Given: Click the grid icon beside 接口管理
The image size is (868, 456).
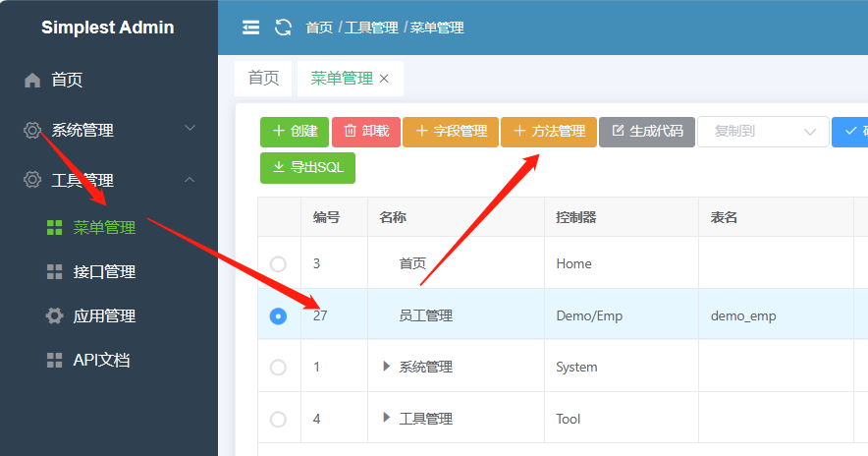Looking at the screenshot, I should click(55, 272).
